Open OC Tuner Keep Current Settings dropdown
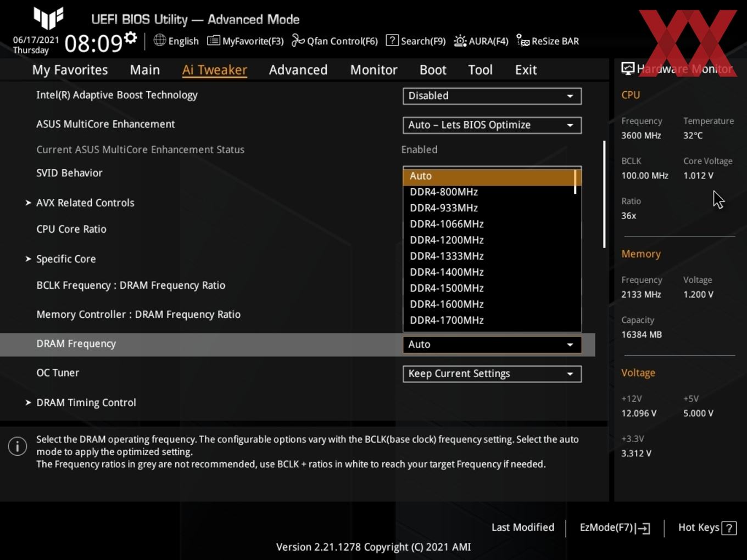747x560 pixels. [492, 373]
